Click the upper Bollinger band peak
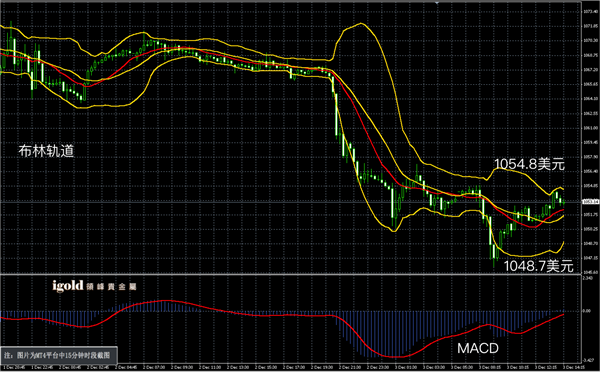The height and width of the screenshot is (372, 600). (360, 24)
